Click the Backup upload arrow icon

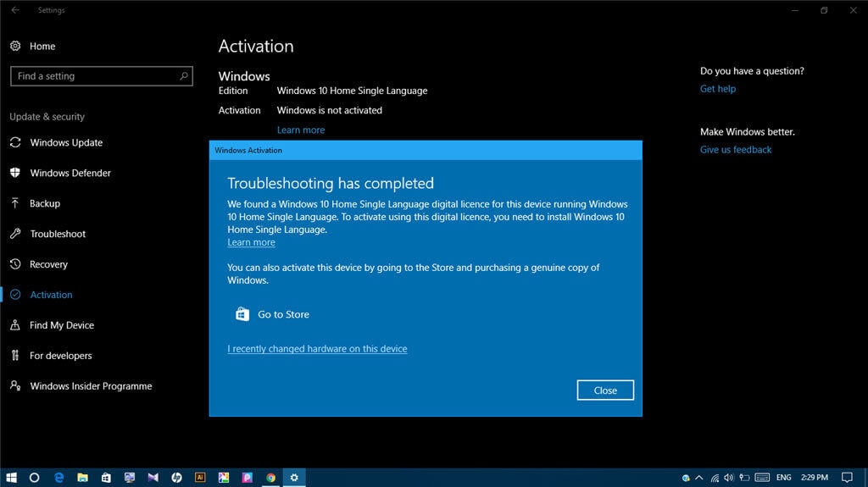click(15, 203)
